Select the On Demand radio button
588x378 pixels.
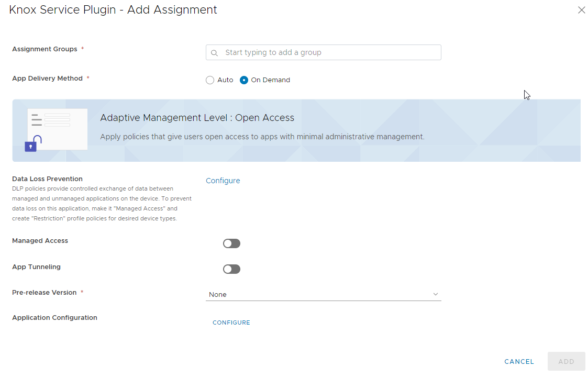[x=244, y=80]
